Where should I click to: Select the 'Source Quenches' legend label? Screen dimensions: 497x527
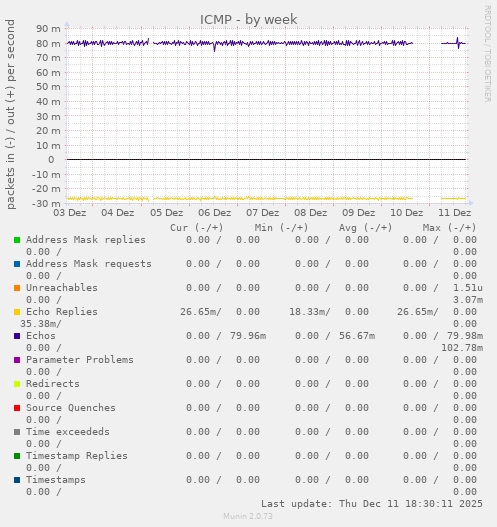(x=71, y=408)
